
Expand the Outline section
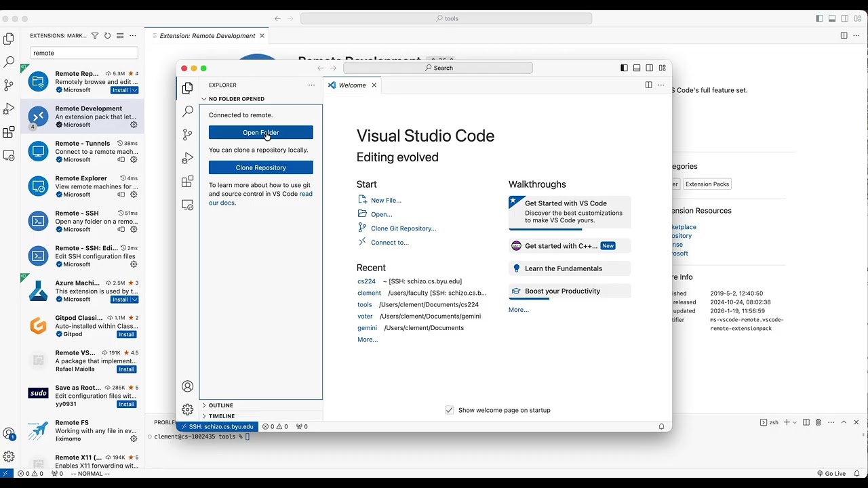(261, 405)
